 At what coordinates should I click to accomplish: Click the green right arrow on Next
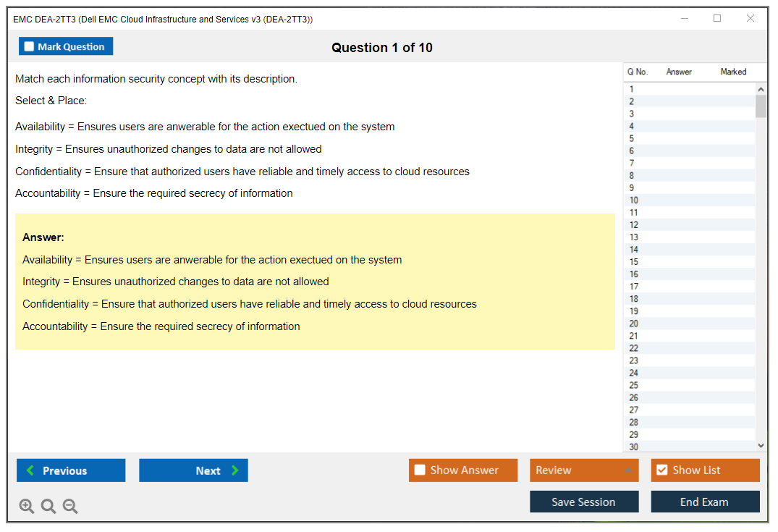coord(235,470)
